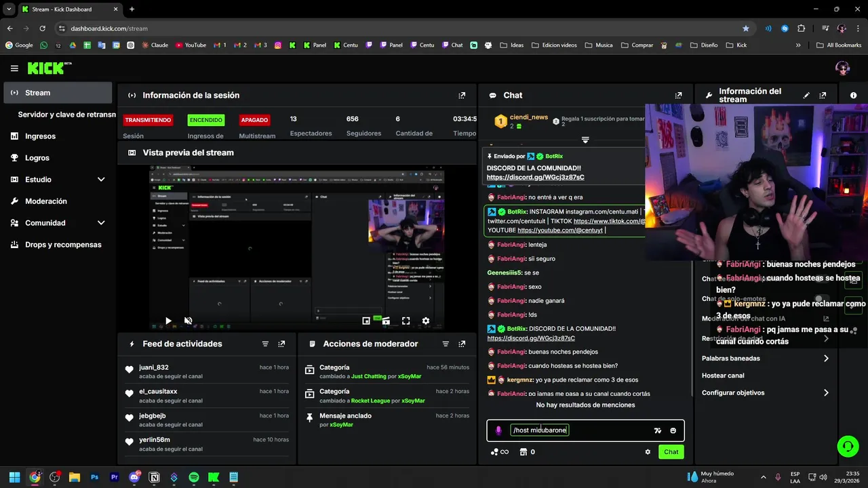Toggle fullscreen on stream preview
The width and height of the screenshot is (868, 488).
[406, 321]
